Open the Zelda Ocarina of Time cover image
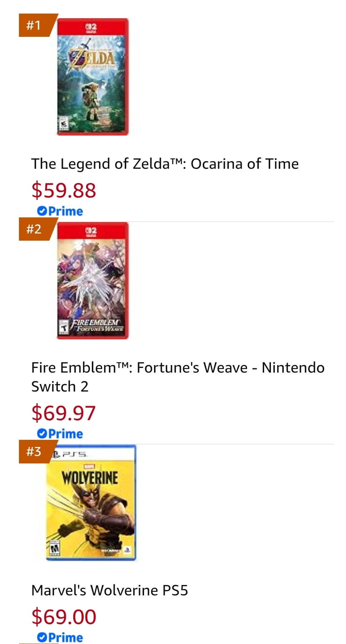Image resolution: width=346 pixels, height=644 pixels. click(x=93, y=77)
